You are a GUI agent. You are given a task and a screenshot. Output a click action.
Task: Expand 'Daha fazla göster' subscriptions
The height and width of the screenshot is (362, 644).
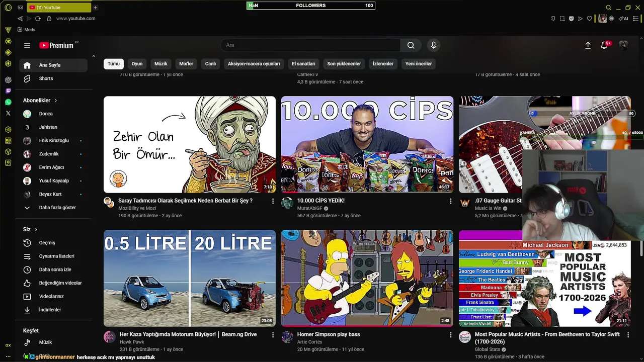(x=53, y=208)
